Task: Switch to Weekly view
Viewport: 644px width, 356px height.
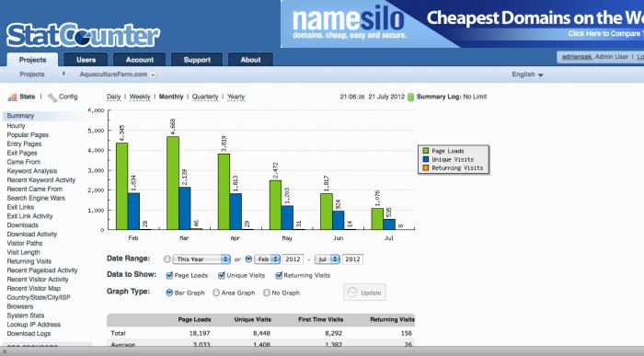Action: coord(140,97)
